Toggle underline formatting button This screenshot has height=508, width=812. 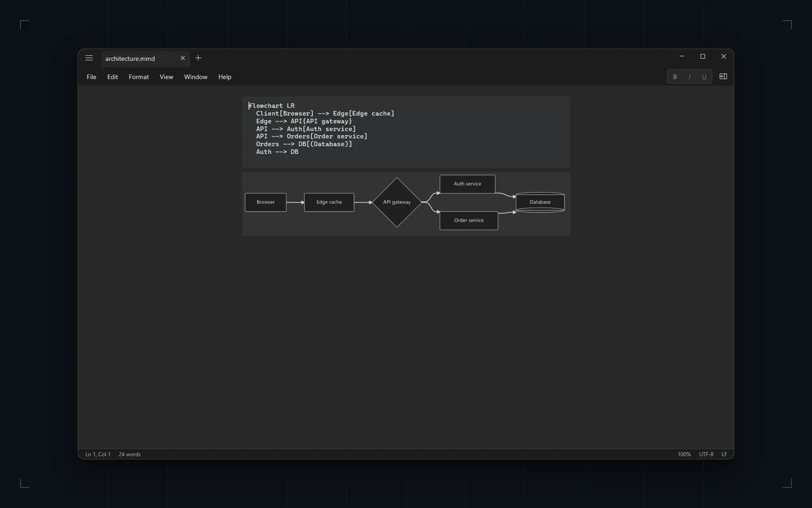tap(704, 77)
